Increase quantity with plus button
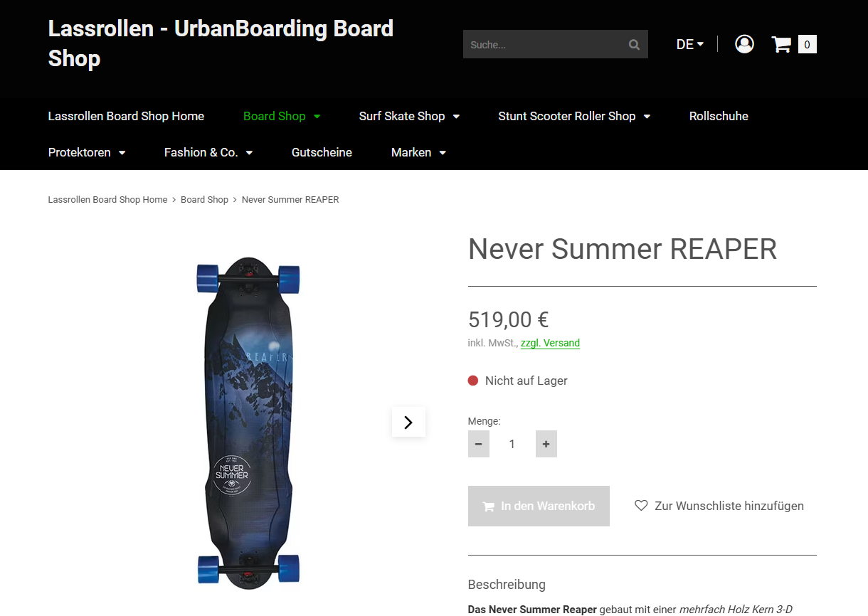Image resolution: width=868 pixels, height=616 pixels. [x=546, y=444]
